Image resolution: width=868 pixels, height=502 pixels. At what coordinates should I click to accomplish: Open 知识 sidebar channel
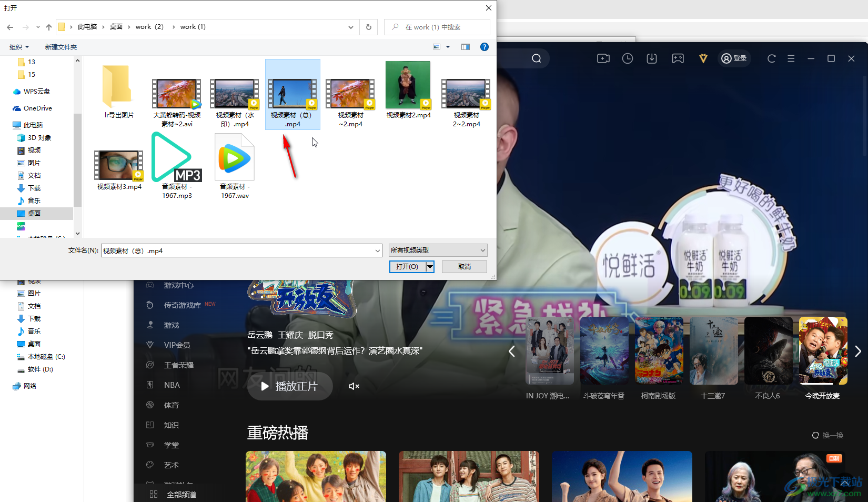click(171, 425)
